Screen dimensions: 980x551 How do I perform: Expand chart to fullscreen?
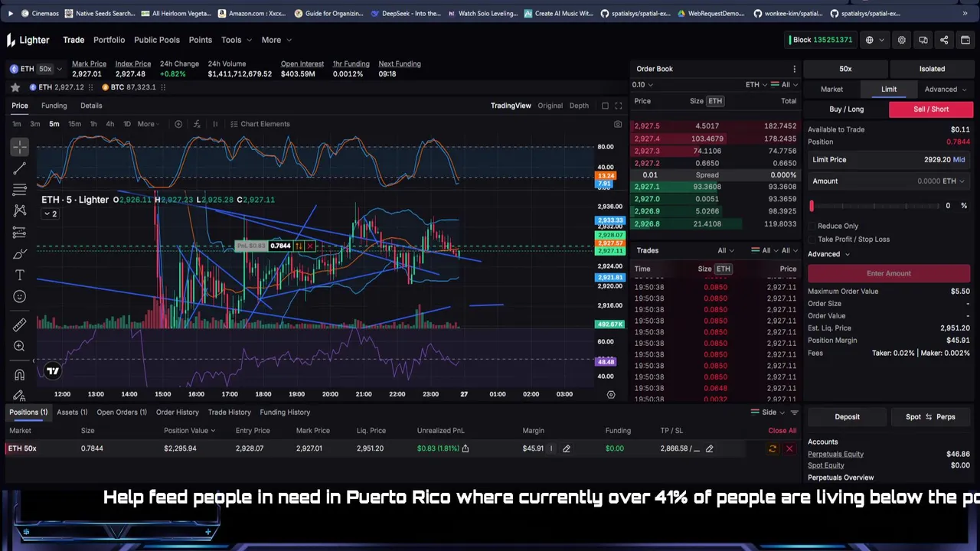click(618, 106)
